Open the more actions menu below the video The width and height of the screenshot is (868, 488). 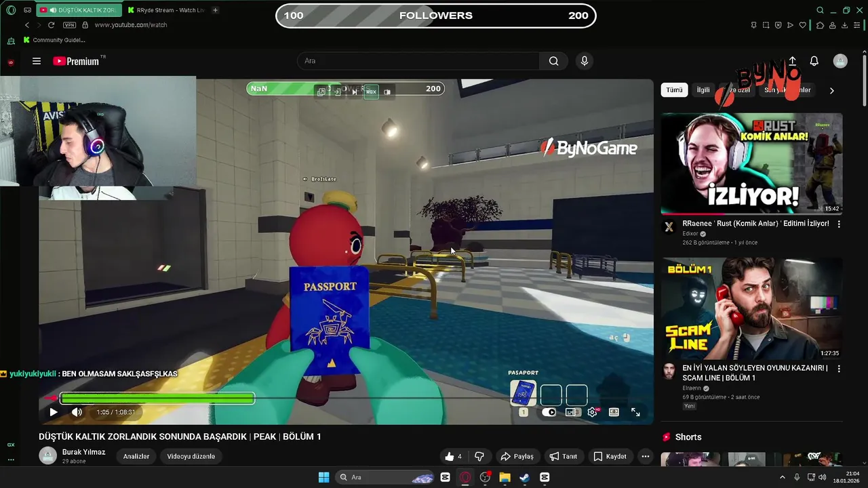pyautogui.click(x=646, y=456)
